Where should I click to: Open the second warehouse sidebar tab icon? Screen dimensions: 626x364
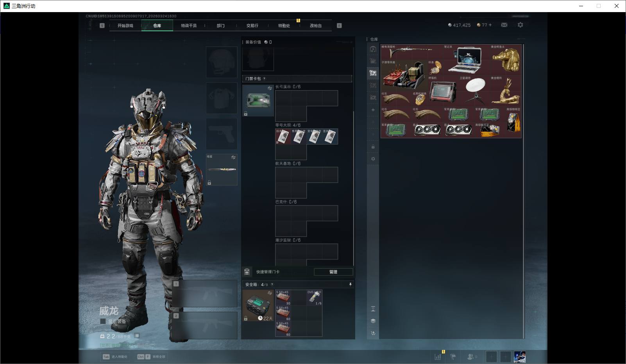click(373, 61)
